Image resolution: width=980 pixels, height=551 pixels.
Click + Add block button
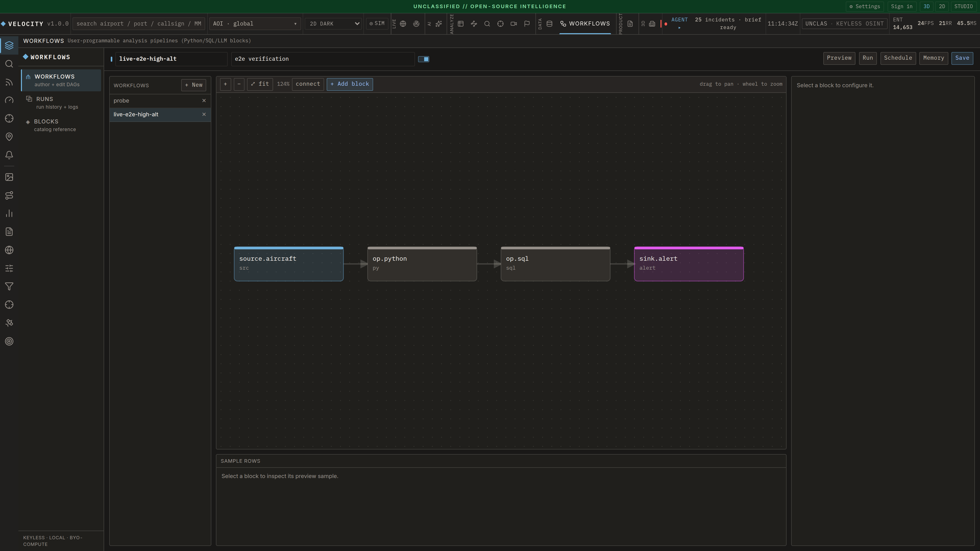(x=350, y=84)
